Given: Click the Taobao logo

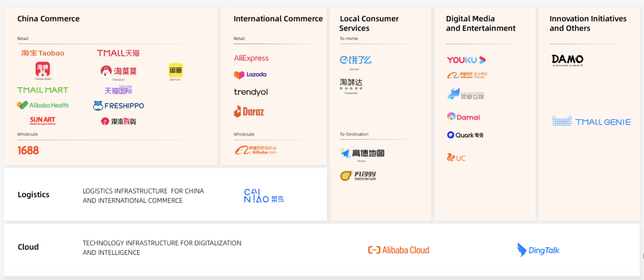Looking at the screenshot, I should tap(43, 53).
